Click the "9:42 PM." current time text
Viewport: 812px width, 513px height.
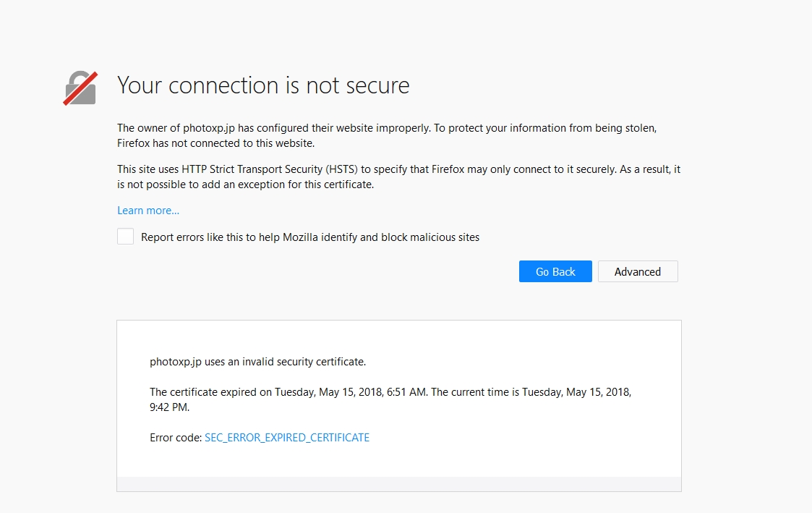[x=169, y=407]
